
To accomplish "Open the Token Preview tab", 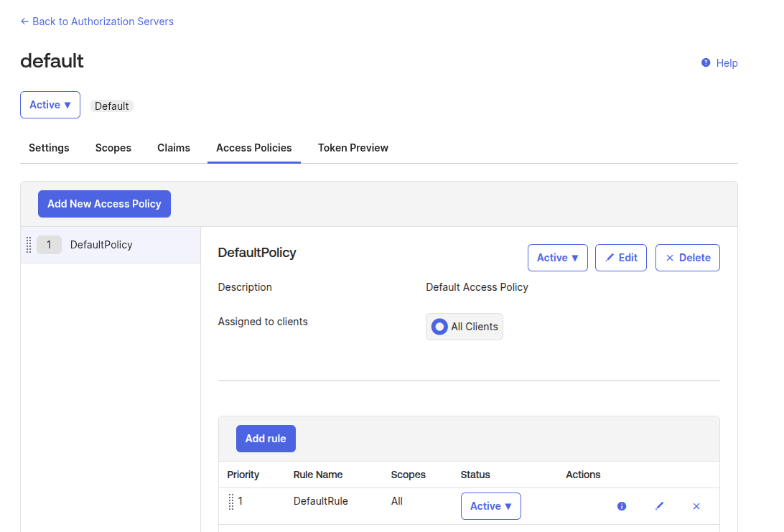I will click(x=353, y=148).
